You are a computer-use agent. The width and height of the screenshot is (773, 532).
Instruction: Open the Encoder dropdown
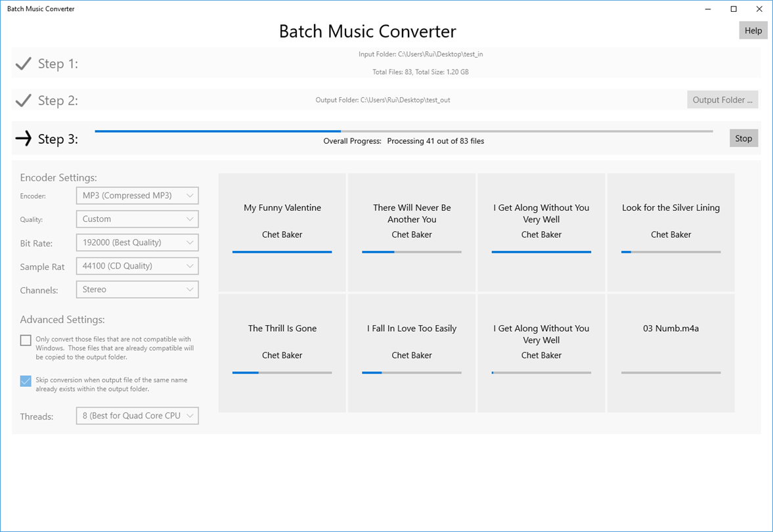click(137, 195)
